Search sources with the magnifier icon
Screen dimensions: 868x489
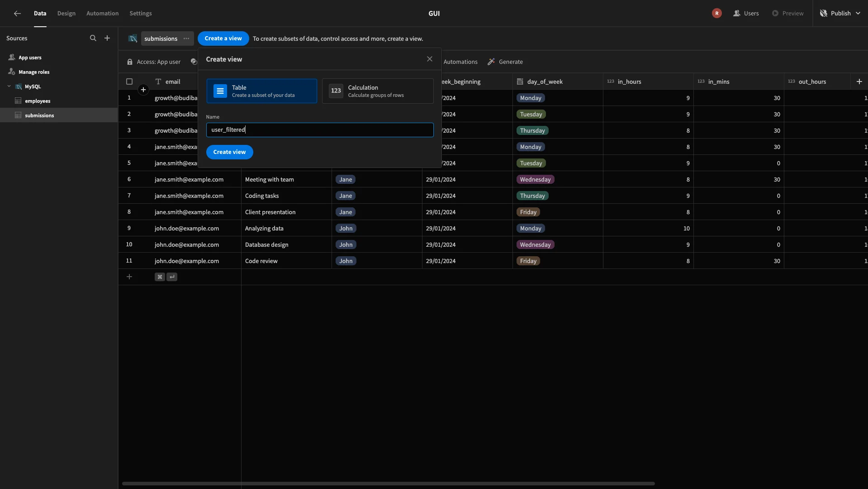tap(93, 38)
